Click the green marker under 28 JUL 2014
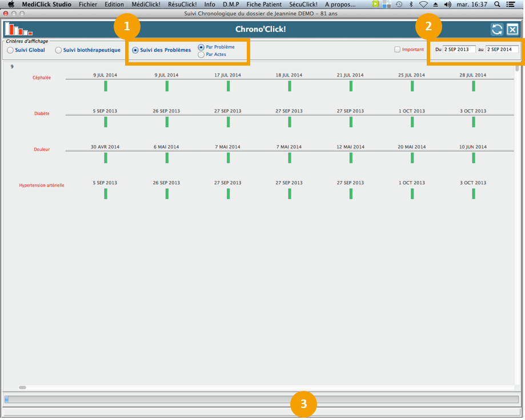The width and height of the screenshot is (525, 420). tap(474, 86)
